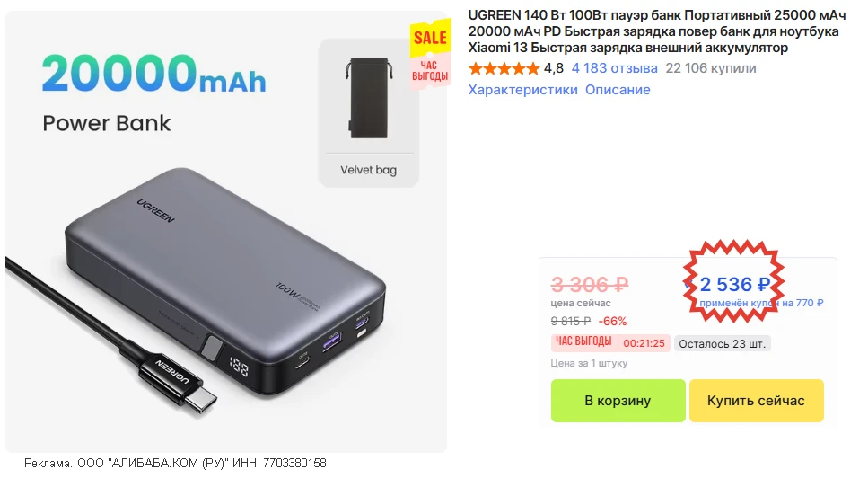
Task: Click the countdown timer 00:21:25
Action: pos(644,343)
